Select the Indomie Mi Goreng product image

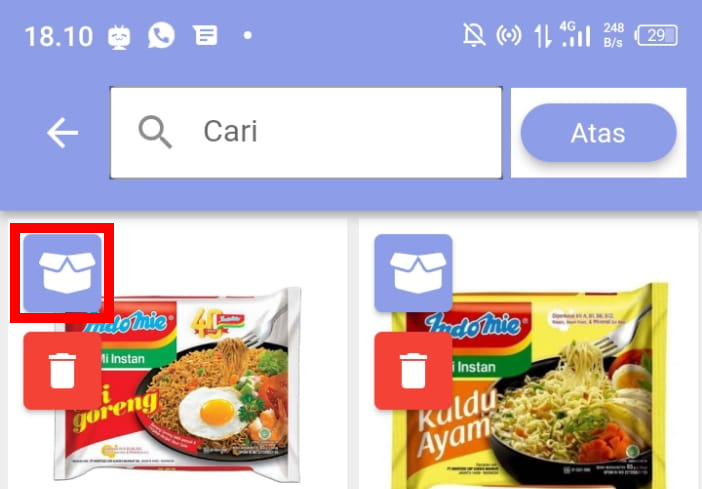[x=178, y=384]
